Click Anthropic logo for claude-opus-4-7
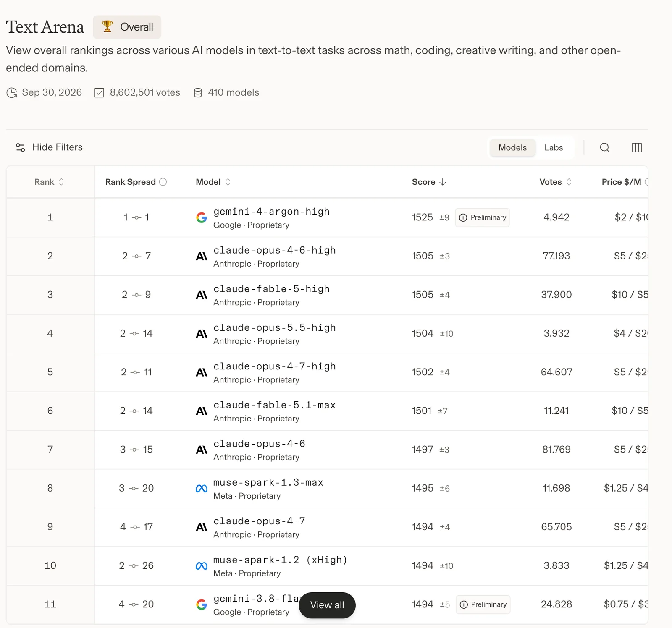The height and width of the screenshot is (628, 672). pyautogui.click(x=202, y=527)
